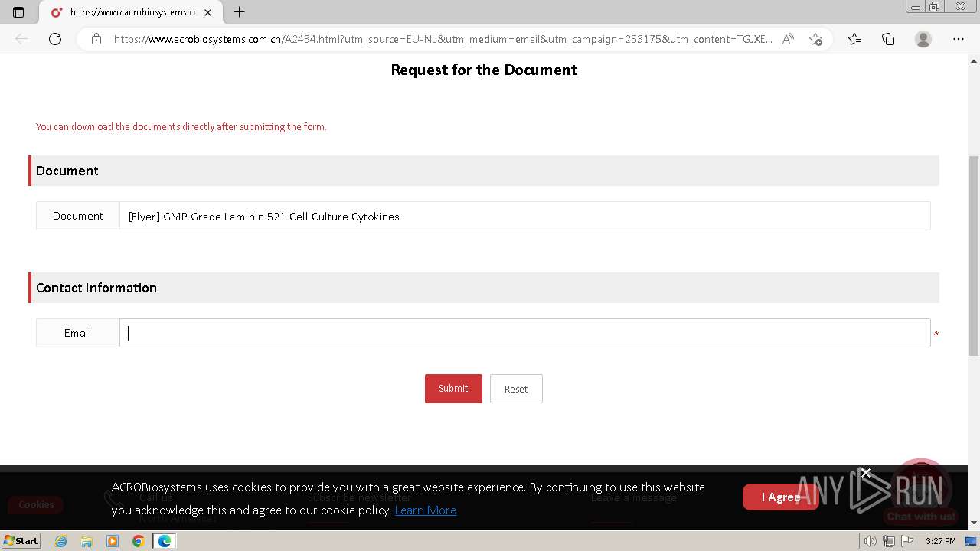Open a new tab with plus icon
This screenshot has width=980, height=551.
(x=239, y=12)
